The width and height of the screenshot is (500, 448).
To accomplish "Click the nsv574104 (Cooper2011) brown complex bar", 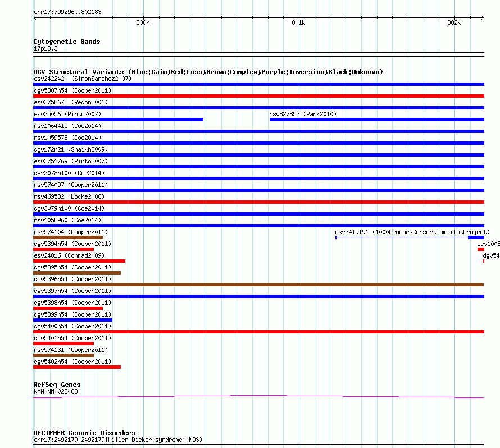I will [68, 237].
